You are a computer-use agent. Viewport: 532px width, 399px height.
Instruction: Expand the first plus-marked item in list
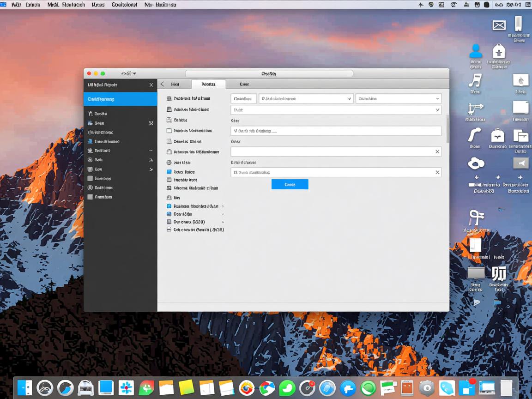[x=223, y=206]
